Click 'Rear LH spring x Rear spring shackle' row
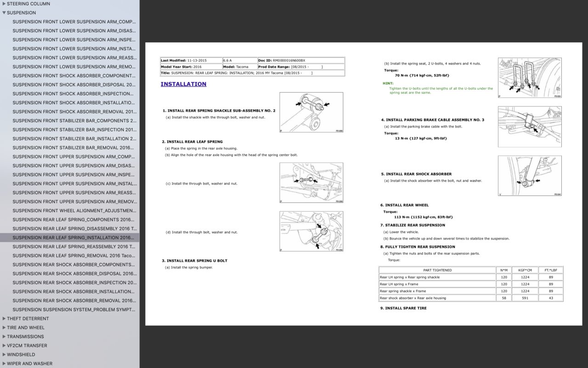The image size is (588, 368). 471,277
